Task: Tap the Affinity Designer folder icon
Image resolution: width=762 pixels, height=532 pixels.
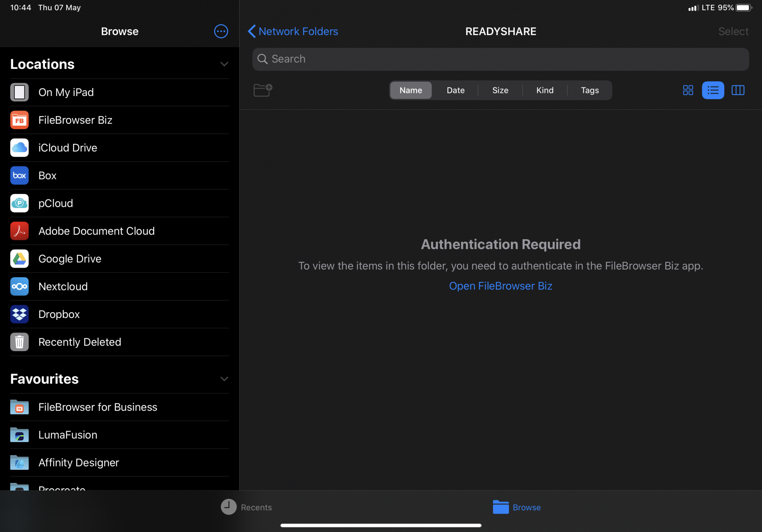Action: pos(19,463)
